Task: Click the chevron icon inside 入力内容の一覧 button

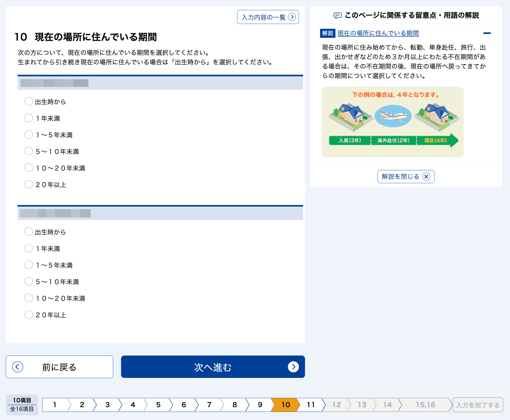Action: [x=292, y=17]
